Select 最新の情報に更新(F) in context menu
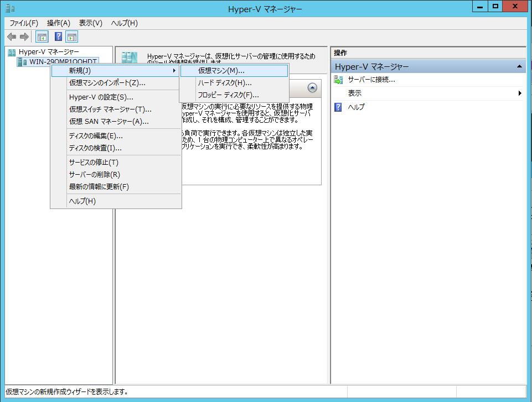 point(116,187)
